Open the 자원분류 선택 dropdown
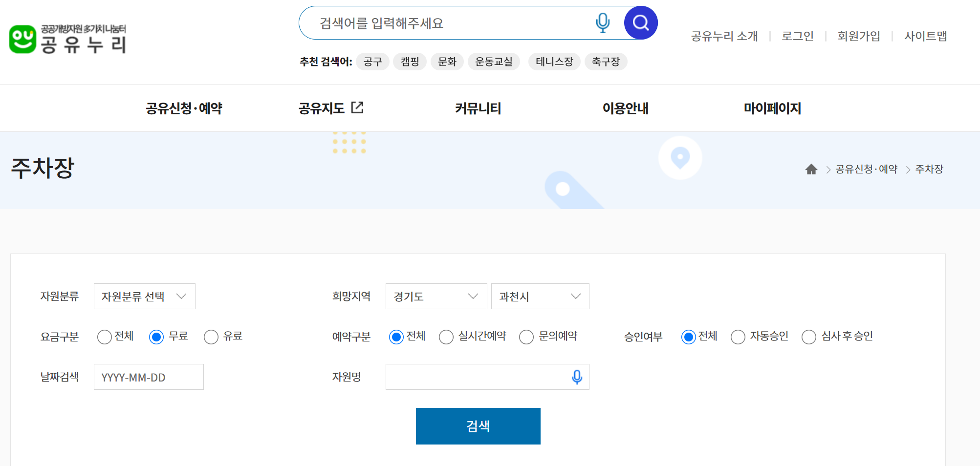This screenshot has height=466, width=980. [144, 296]
